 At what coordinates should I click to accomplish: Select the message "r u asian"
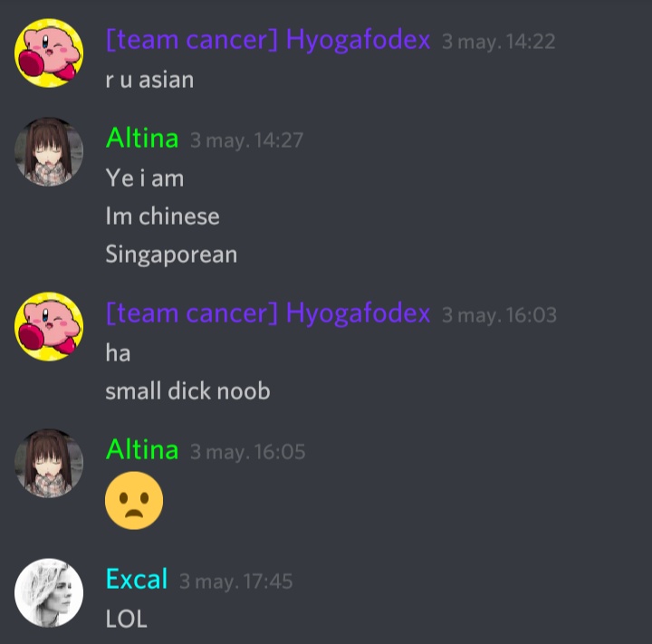click(x=149, y=80)
